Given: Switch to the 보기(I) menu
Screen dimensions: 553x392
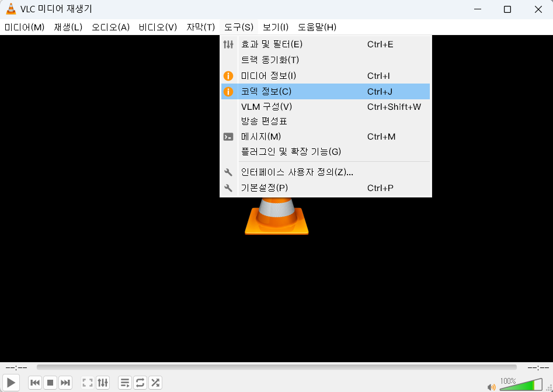Looking at the screenshot, I should tap(275, 27).
